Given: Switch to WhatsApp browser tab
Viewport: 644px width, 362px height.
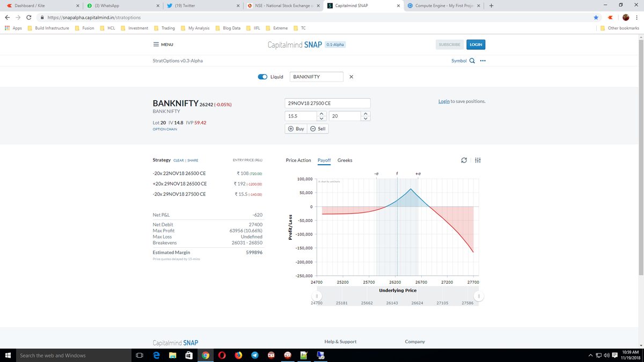Looking at the screenshot, I should coord(122,6).
